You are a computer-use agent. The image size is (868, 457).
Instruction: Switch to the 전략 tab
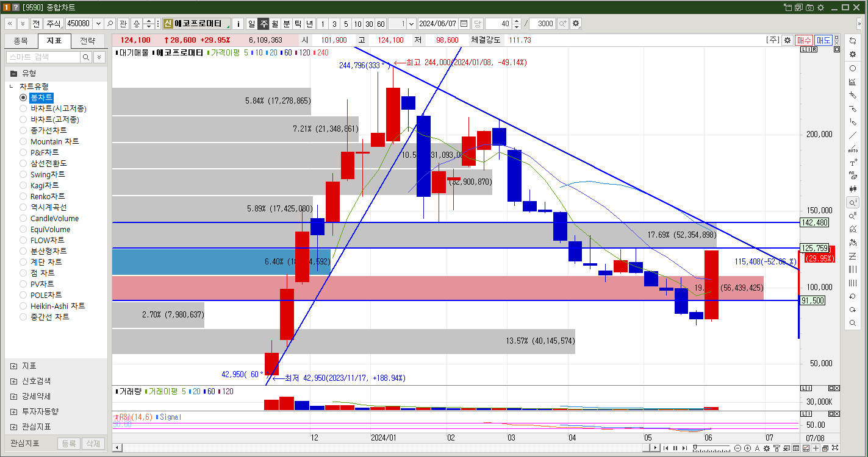click(x=88, y=41)
